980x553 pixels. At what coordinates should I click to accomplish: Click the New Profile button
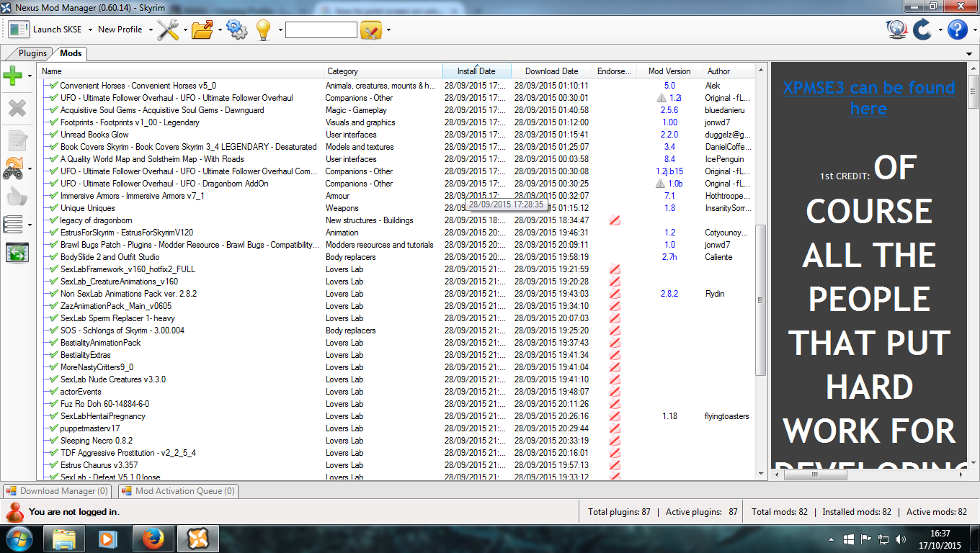pyautogui.click(x=120, y=30)
